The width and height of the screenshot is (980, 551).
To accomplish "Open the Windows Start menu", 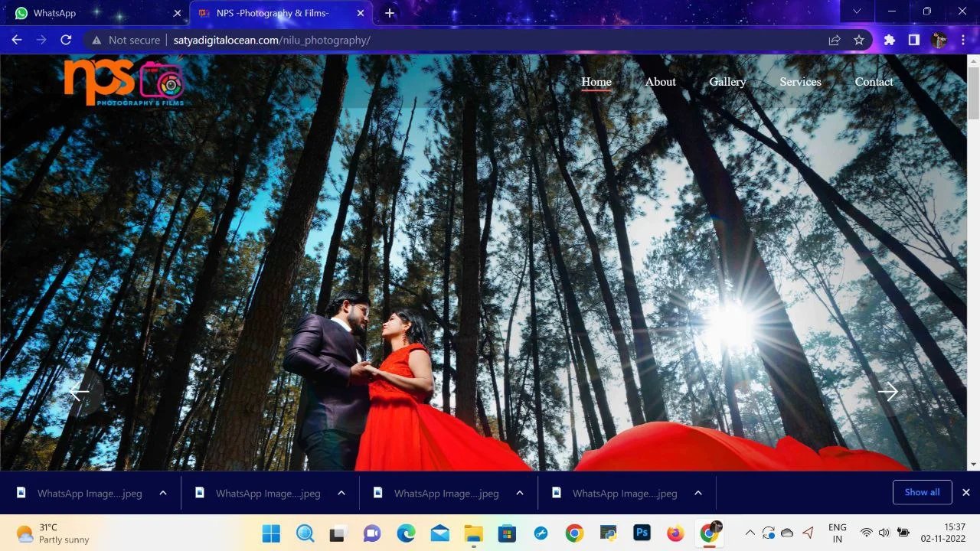I will tap(271, 533).
